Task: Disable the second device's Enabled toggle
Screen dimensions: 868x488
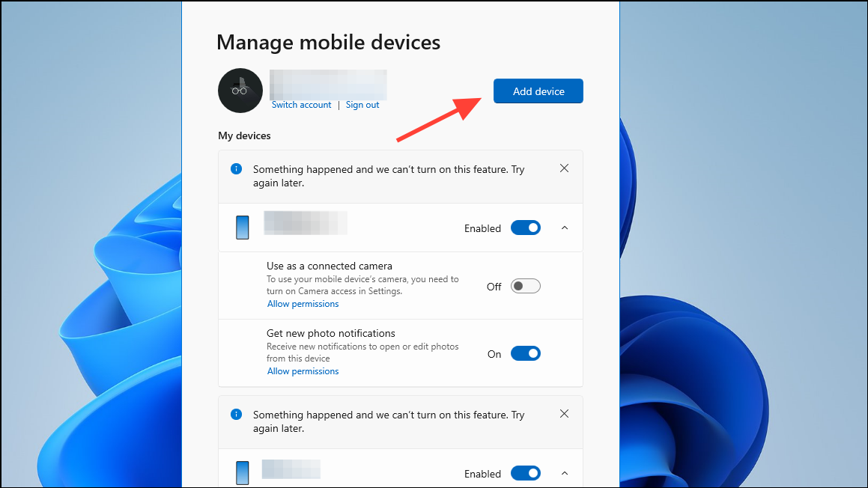Action: [x=525, y=473]
